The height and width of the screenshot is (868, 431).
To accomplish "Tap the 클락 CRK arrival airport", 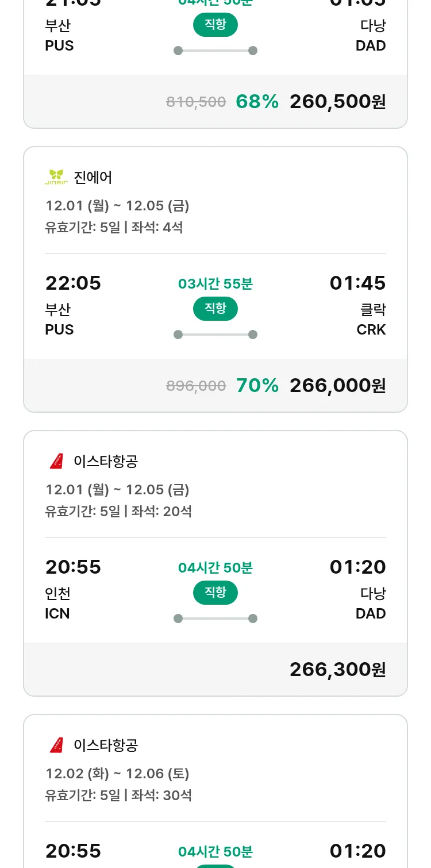I will tap(371, 320).
